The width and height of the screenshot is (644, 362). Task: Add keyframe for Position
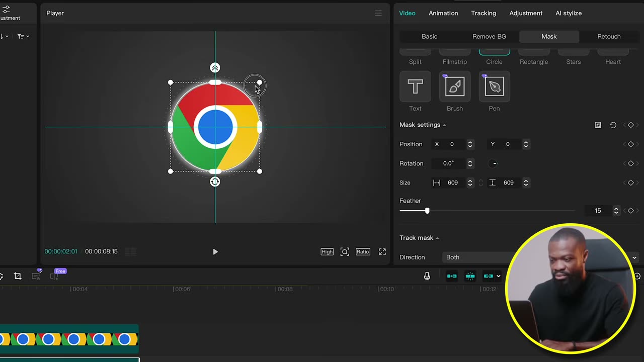tap(630, 144)
